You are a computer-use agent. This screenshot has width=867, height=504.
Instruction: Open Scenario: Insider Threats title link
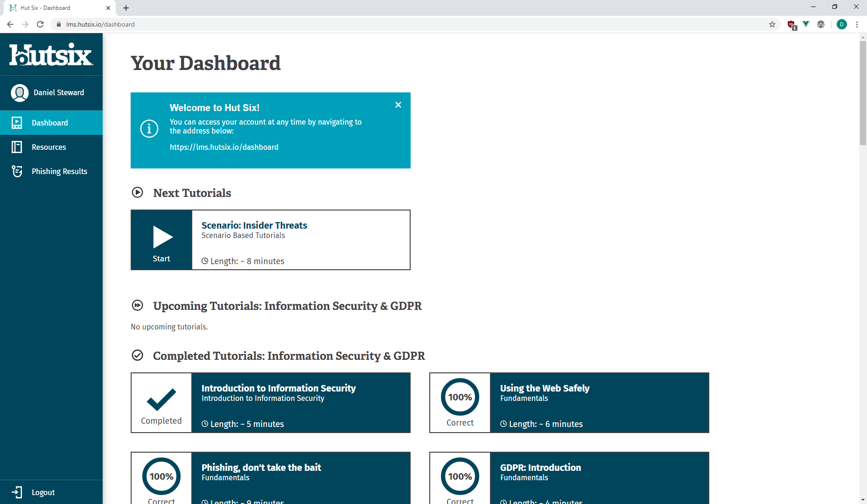coord(254,225)
